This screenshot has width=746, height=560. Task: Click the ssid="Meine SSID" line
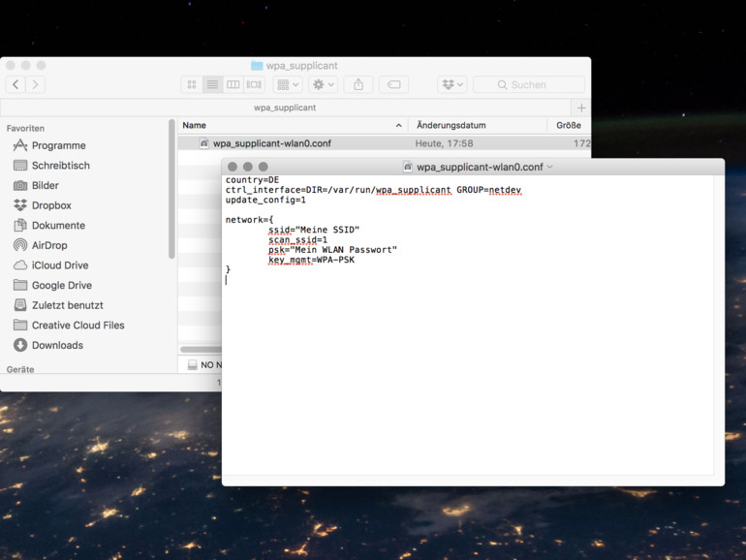click(x=314, y=230)
